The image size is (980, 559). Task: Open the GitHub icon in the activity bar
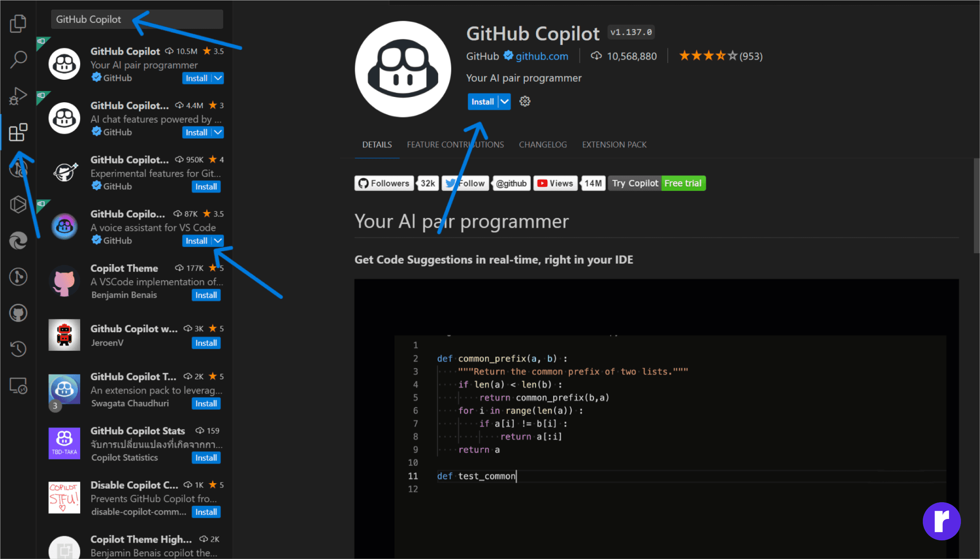pos(18,313)
